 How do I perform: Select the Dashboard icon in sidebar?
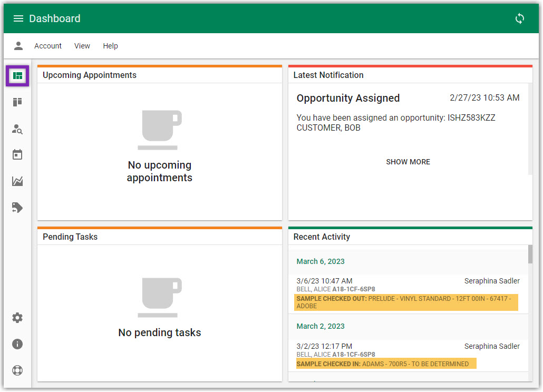click(17, 76)
